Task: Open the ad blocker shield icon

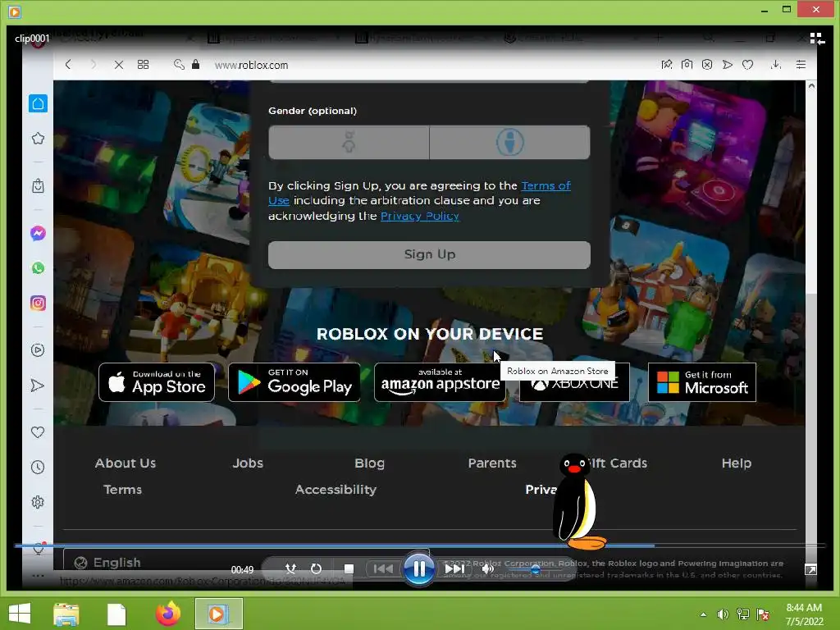Action: tap(707, 64)
